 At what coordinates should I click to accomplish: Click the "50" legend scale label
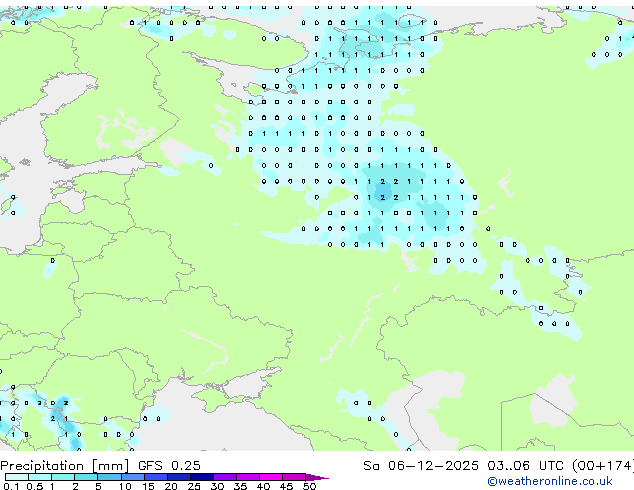[309, 486]
